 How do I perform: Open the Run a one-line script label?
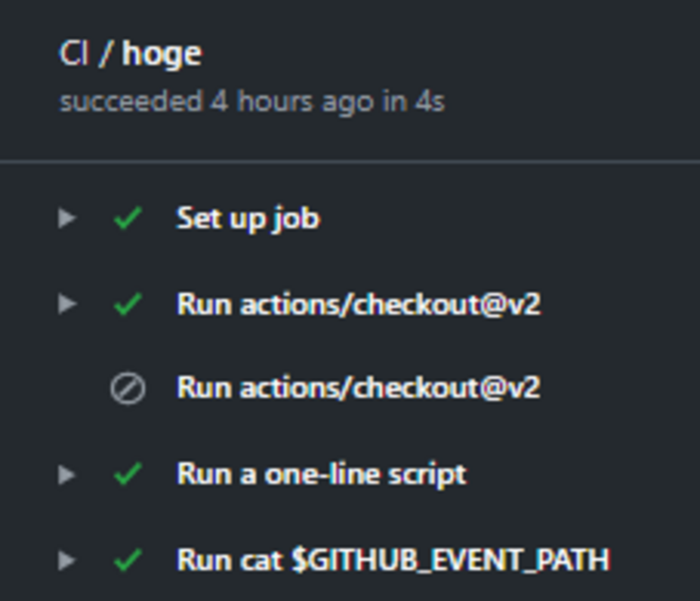321,475
